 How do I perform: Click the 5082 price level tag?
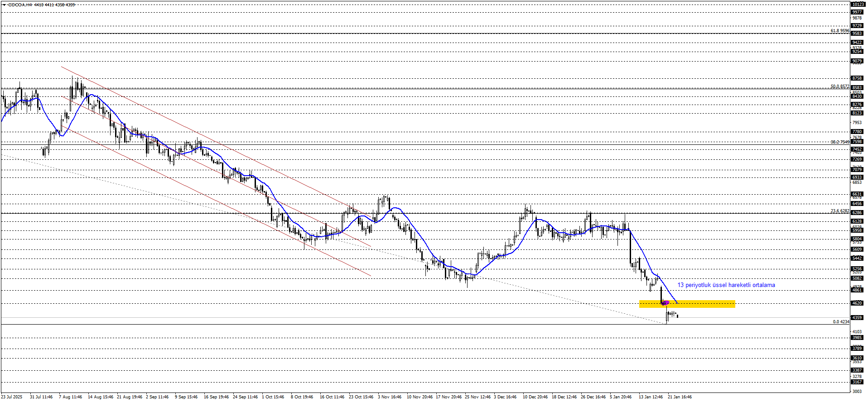click(x=857, y=278)
